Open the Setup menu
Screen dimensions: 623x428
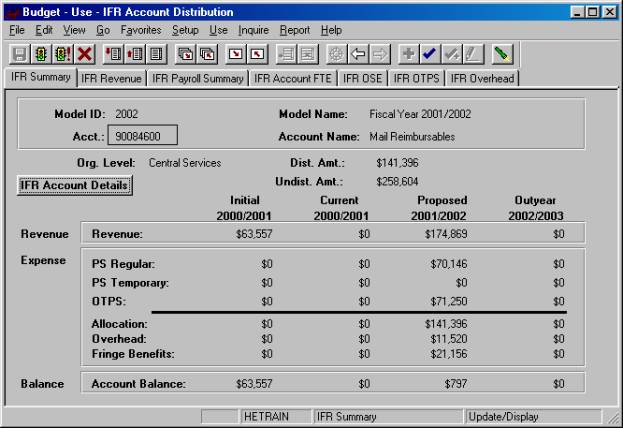pyautogui.click(x=185, y=30)
